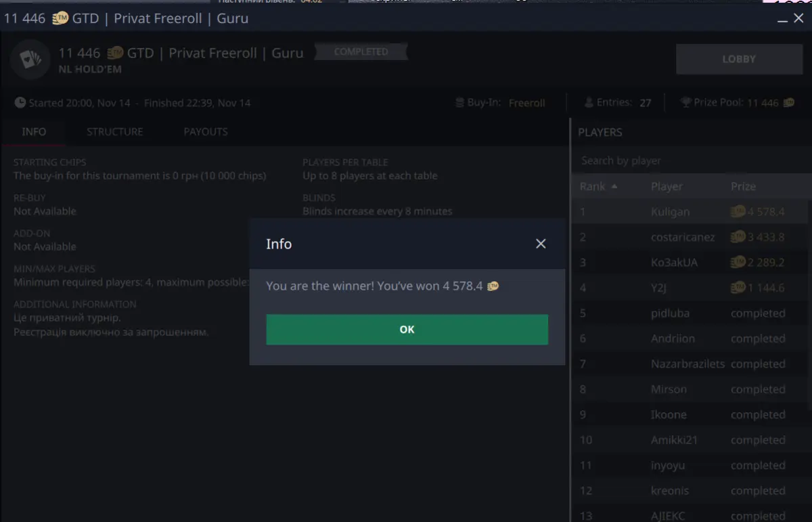This screenshot has width=812, height=522.
Task: Select player row Ko3akUA
Action: (690, 263)
